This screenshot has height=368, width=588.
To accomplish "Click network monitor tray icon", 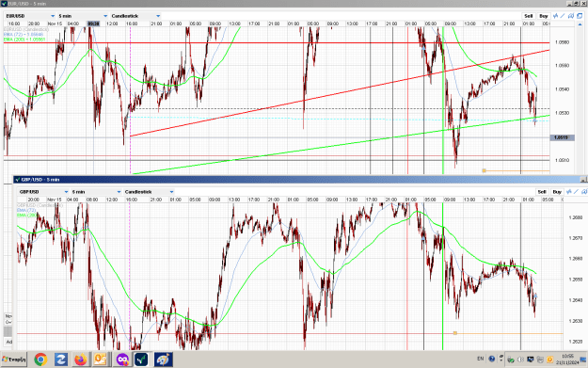I will coord(531,360).
